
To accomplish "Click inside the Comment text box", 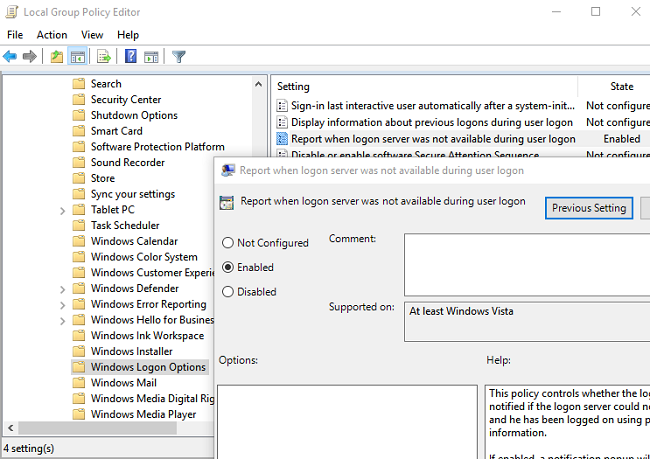I will point(527,264).
